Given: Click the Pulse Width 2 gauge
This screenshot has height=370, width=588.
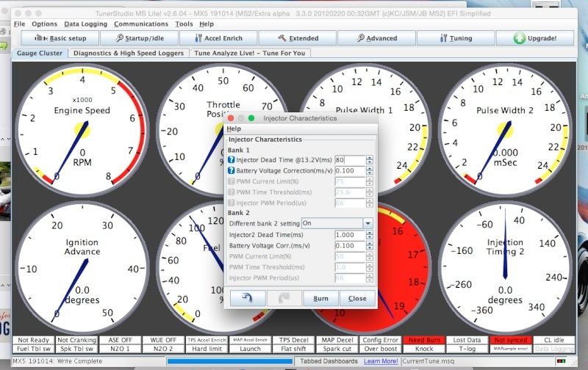Looking at the screenshot, I should coord(505,131).
